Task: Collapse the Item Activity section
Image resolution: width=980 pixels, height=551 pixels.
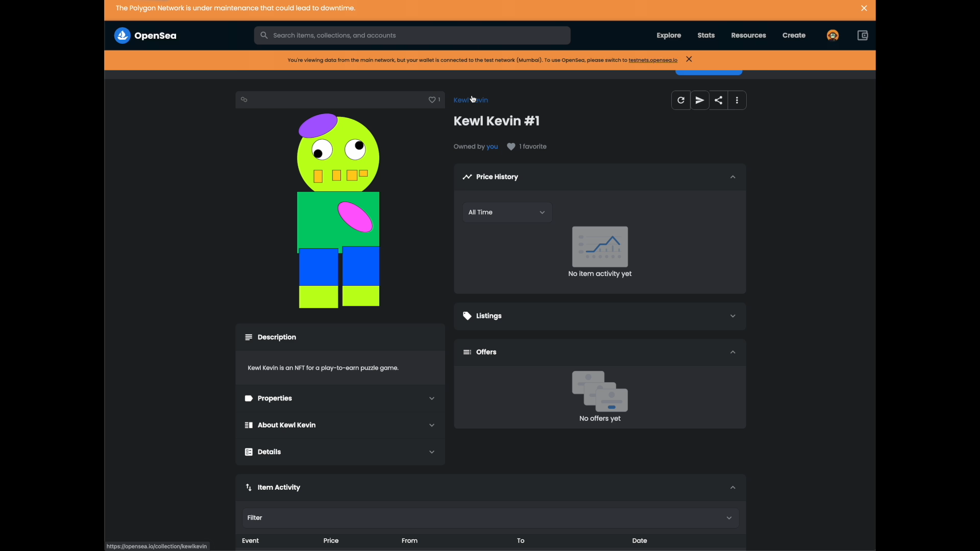Action: click(x=491, y=488)
